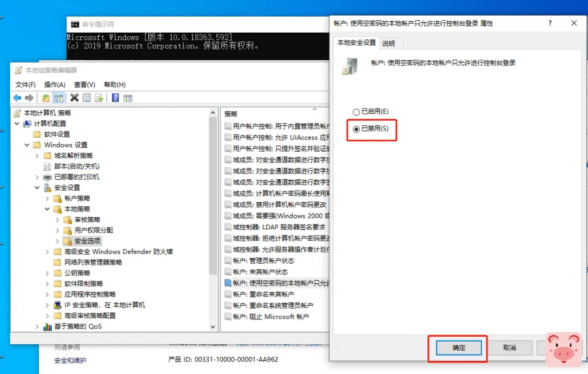
Task: Toggle the Show/Hide Action Pane toolbar icon
Action: pos(128,98)
